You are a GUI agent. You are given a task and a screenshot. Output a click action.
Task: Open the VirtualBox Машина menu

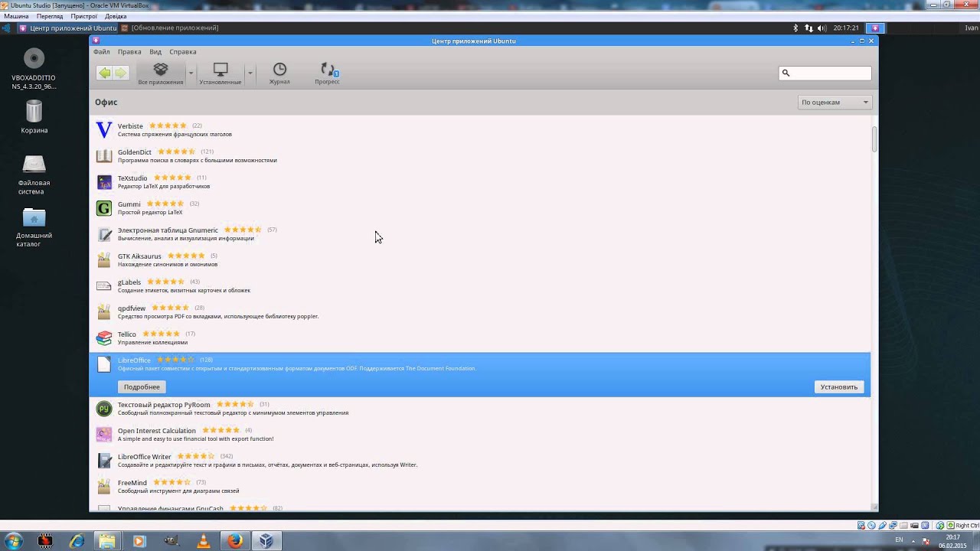16,16
